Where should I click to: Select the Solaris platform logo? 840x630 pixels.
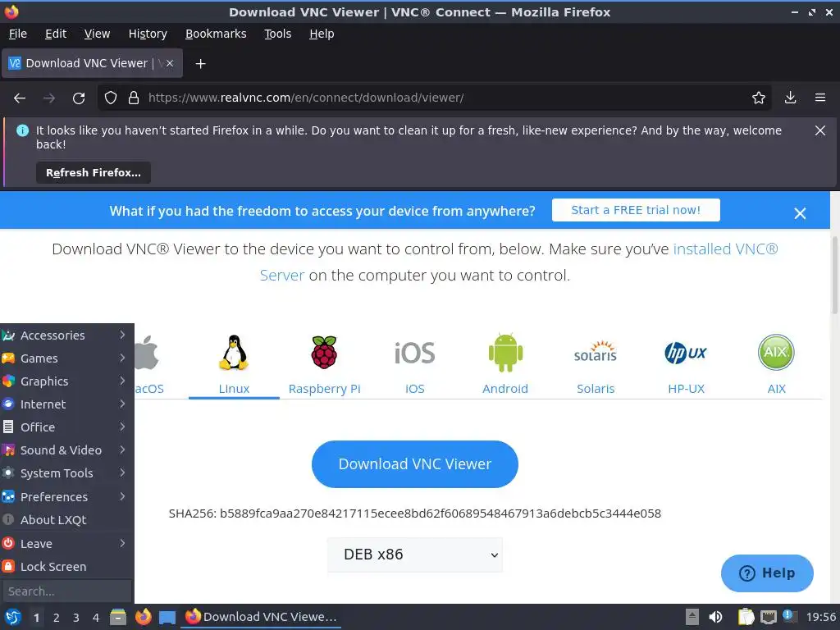click(596, 352)
